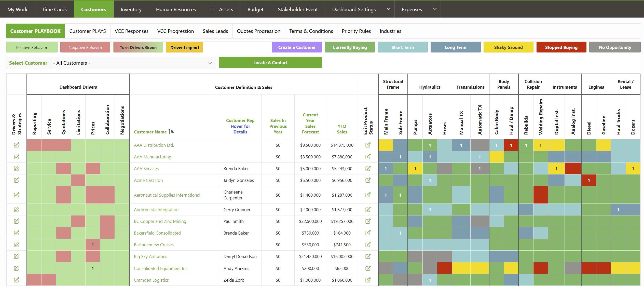644x286 pixels.
Task: Open the Sales Leads tab
Action: [x=215, y=31]
